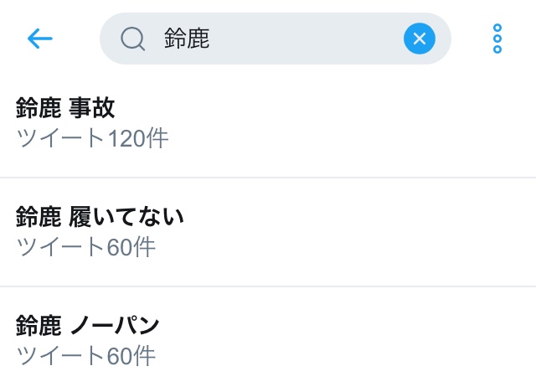Tap "鈴鹿" at start of first suggestion
This screenshot has height=392, width=536.
tap(39, 107)
